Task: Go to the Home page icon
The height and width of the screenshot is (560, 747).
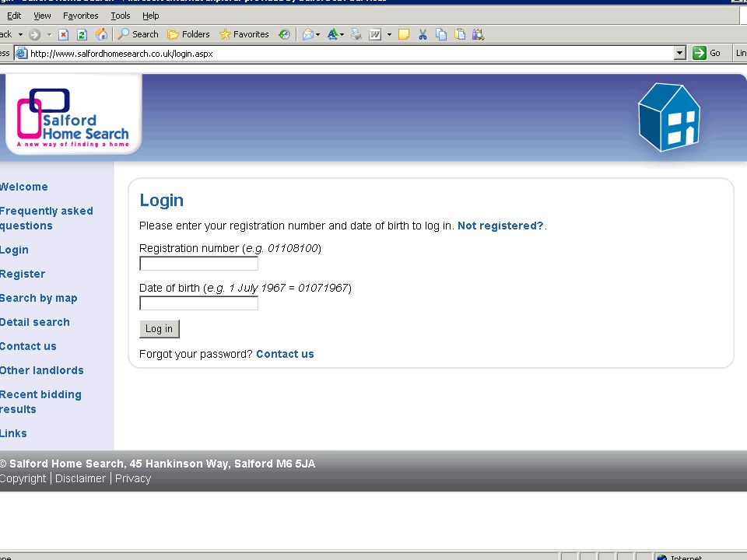Action: coord(101,34)
